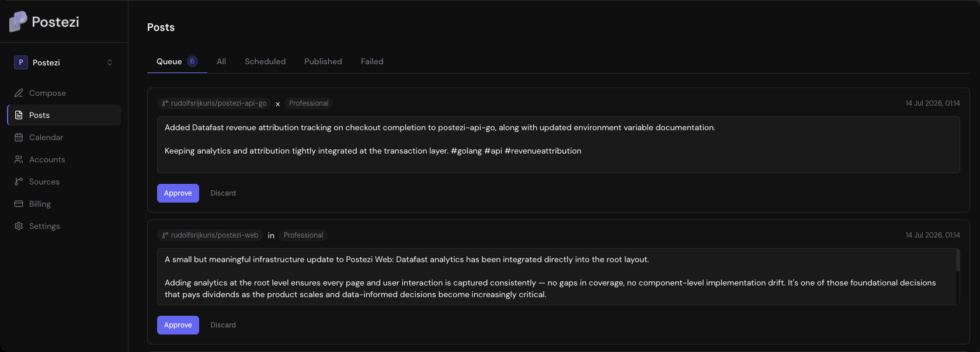Click the P workspace avatar
The image size is (980, 352).
(21, 62)
